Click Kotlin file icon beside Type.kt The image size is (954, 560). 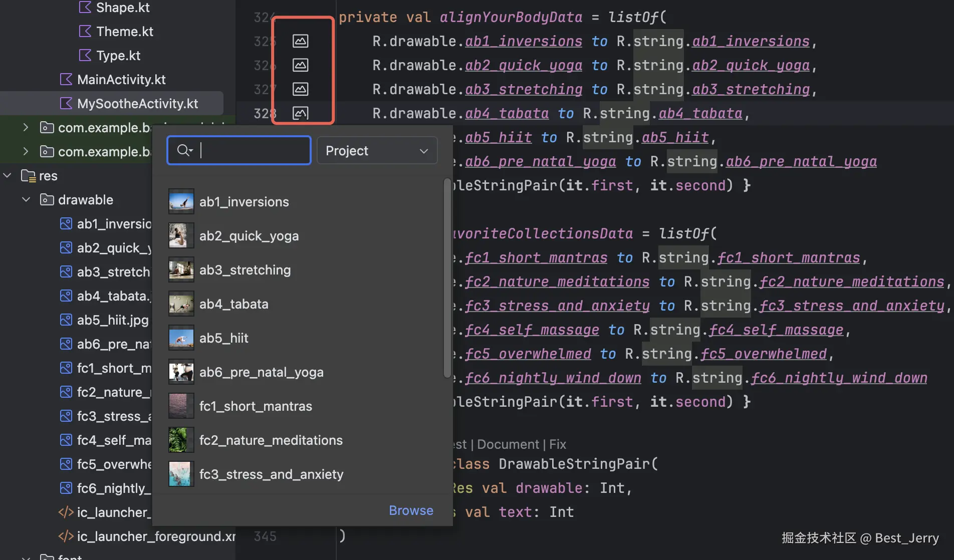[x=85, y=56]
